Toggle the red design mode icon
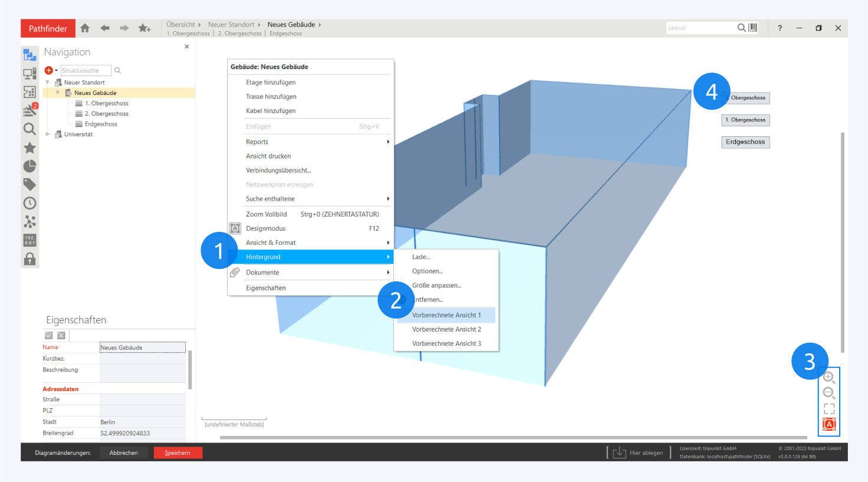Image resolution: width=868 pixels, height=482 pixels. (x=829, y=424)
